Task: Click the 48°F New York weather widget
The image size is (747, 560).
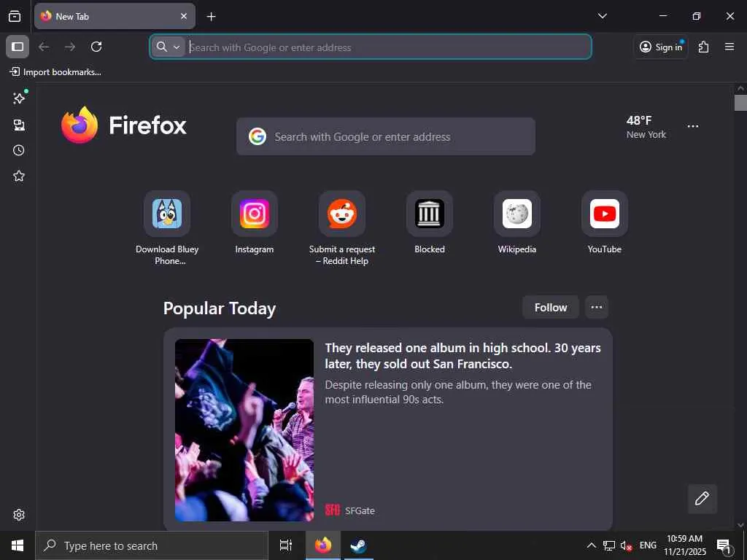Action: [x=646, y=127]
